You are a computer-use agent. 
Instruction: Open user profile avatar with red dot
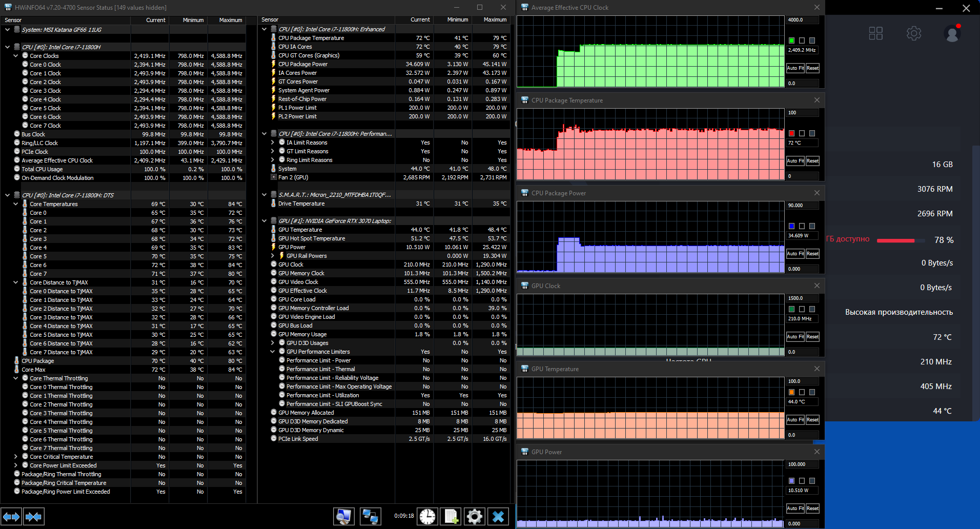pyautogui.click(x=952, y=34)
